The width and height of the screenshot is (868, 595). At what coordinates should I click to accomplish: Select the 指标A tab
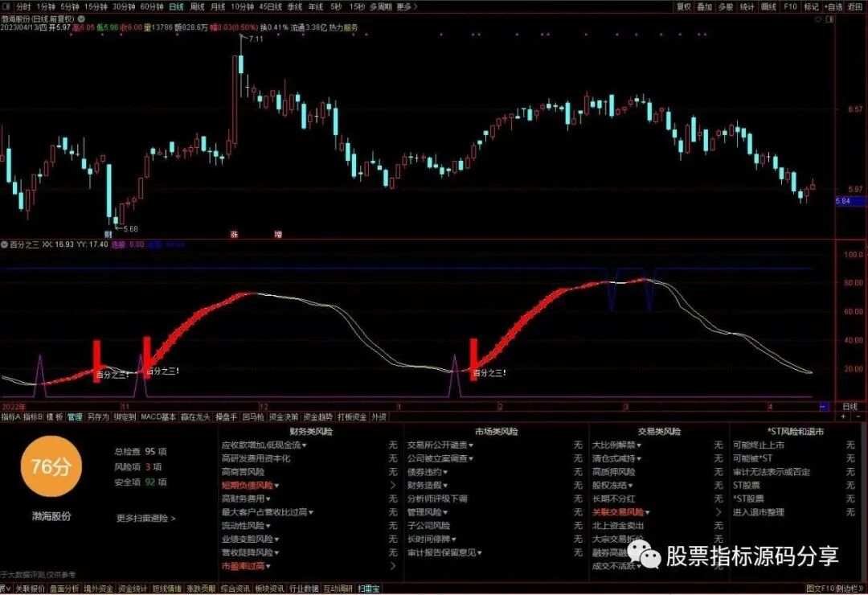tap(10, 416)
